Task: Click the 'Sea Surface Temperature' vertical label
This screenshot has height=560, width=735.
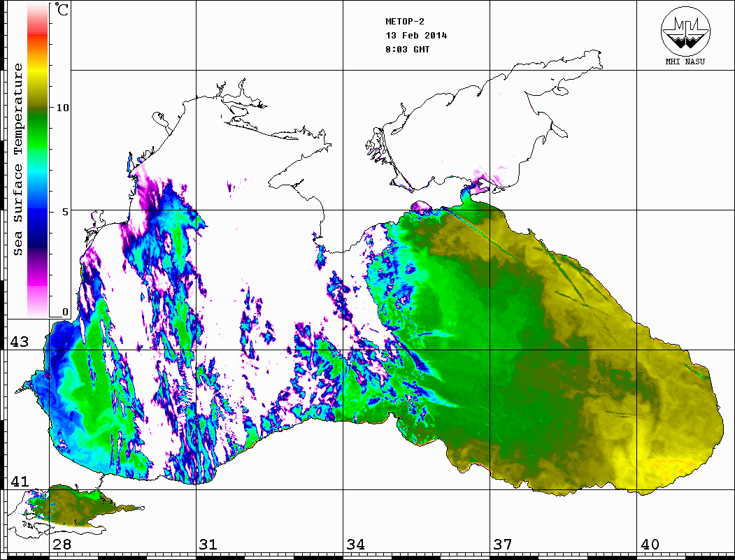Action: pos(17,159)
